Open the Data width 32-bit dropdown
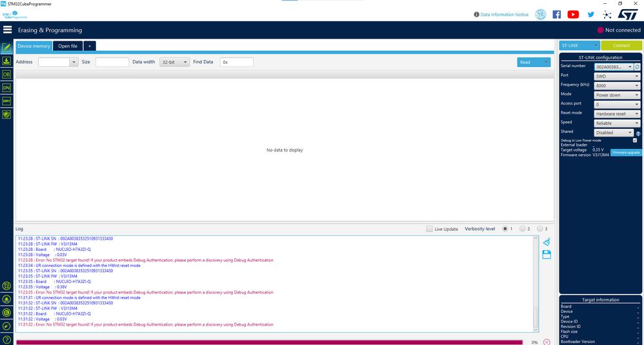The height and width of the screenshot is (345, 644). point(175,62)
